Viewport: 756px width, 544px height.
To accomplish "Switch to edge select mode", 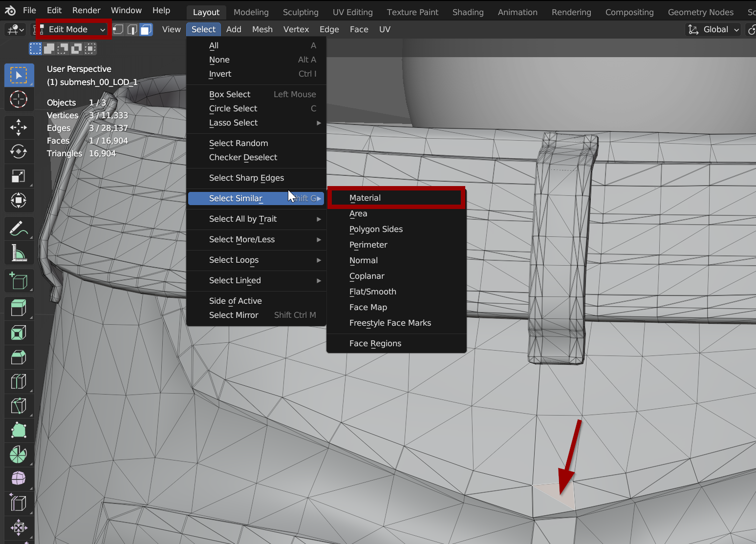I will [x=132, y=30].
